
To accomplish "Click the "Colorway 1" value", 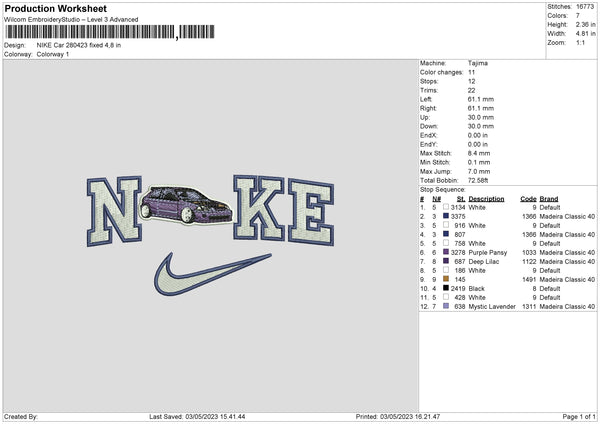I will [53, 54].
